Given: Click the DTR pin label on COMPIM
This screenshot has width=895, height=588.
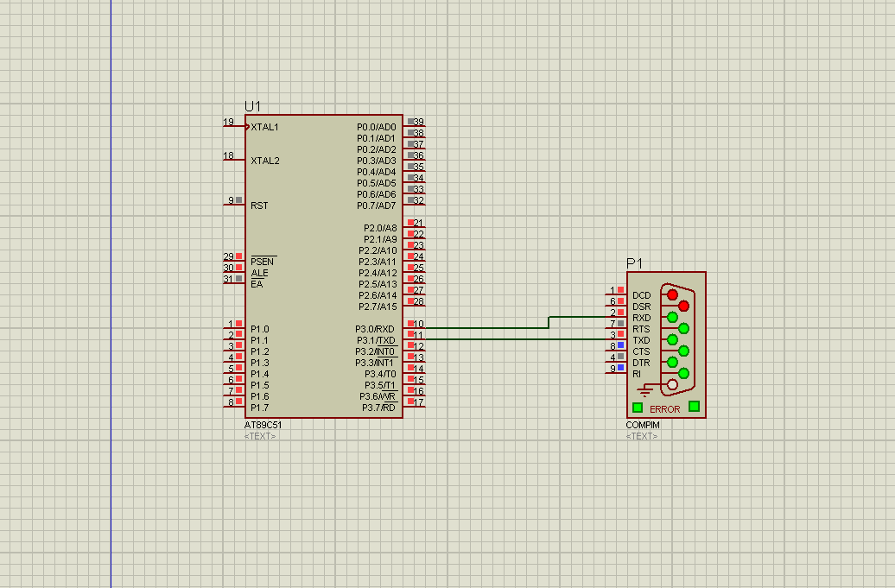Looking at the screenshot, I should tap(641, 363).
